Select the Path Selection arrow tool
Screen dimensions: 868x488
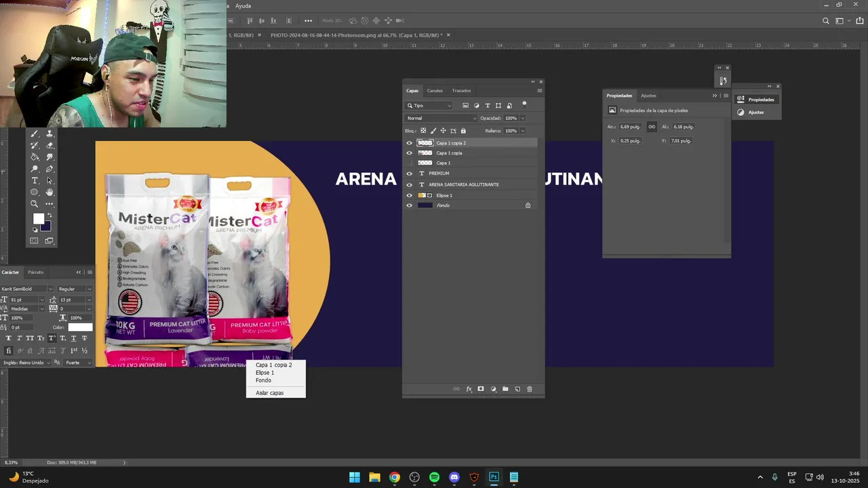pos(50,181)
